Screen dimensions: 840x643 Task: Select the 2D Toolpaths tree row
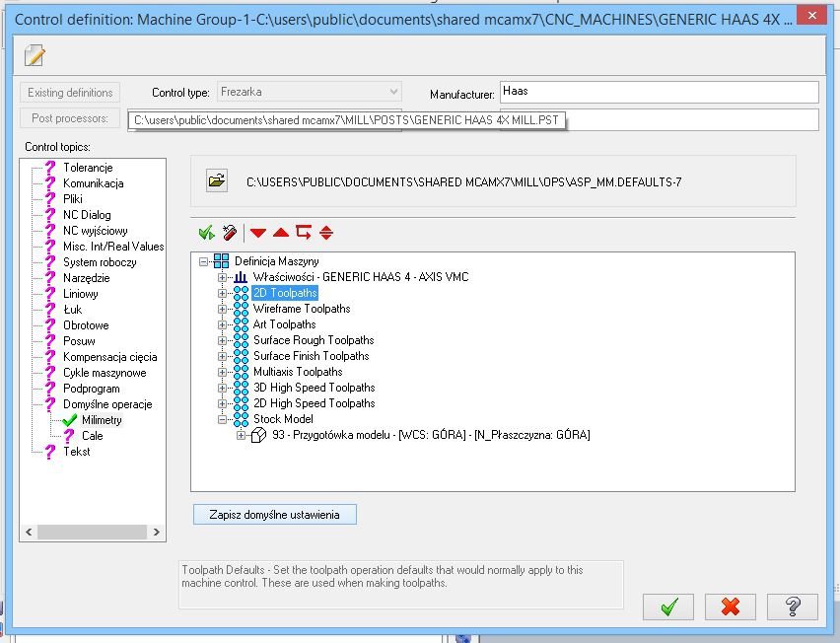[285, 293]
